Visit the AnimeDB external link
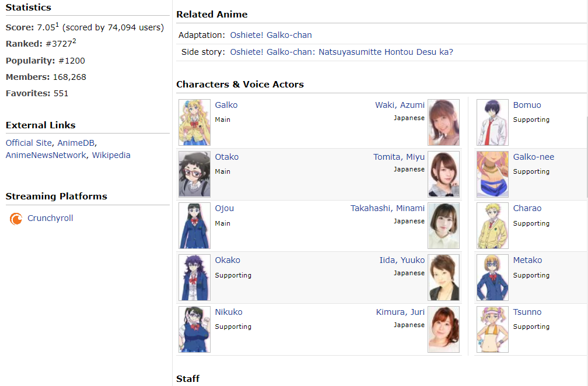Image resolution: width=588 pixels, height=386 pixels. pos(76,143)
